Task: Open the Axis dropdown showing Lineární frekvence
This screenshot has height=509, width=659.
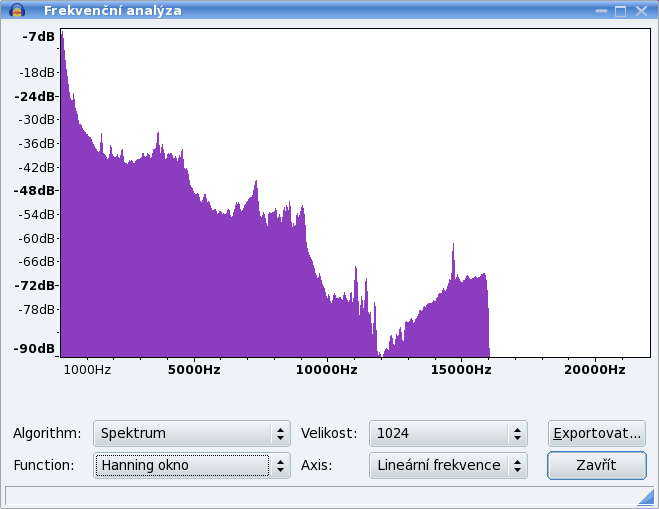Action: click(x=448, y=465)
